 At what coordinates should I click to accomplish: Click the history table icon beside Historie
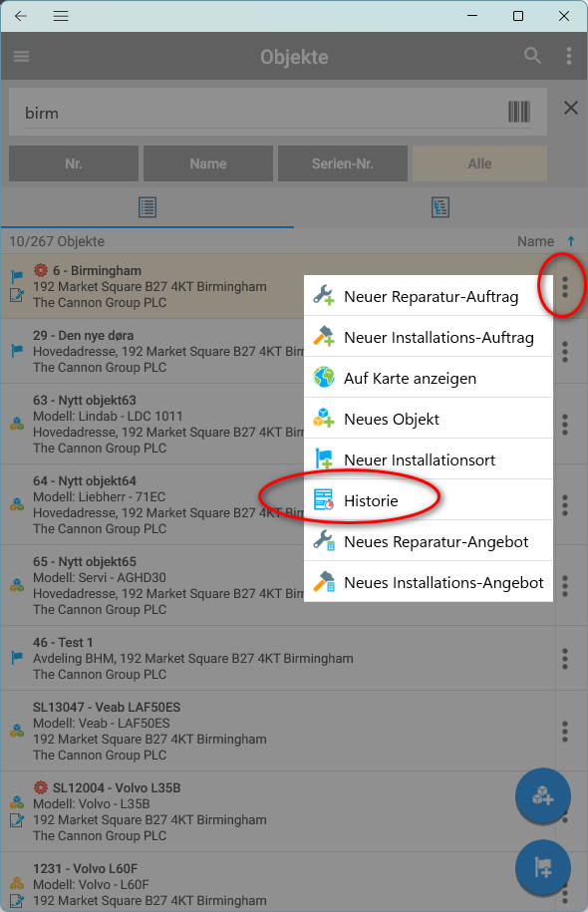tap(324, 499)
